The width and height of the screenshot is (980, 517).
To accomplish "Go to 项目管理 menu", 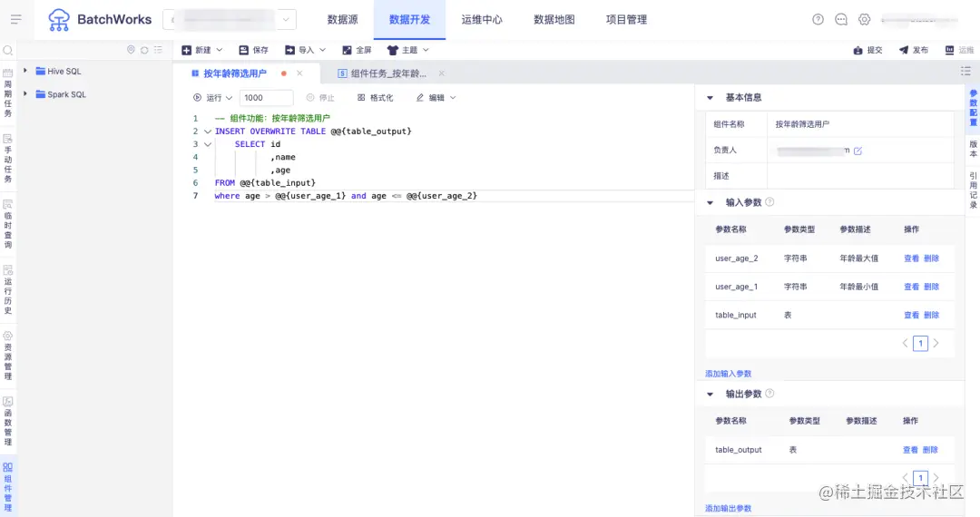I will click(626, 19).
